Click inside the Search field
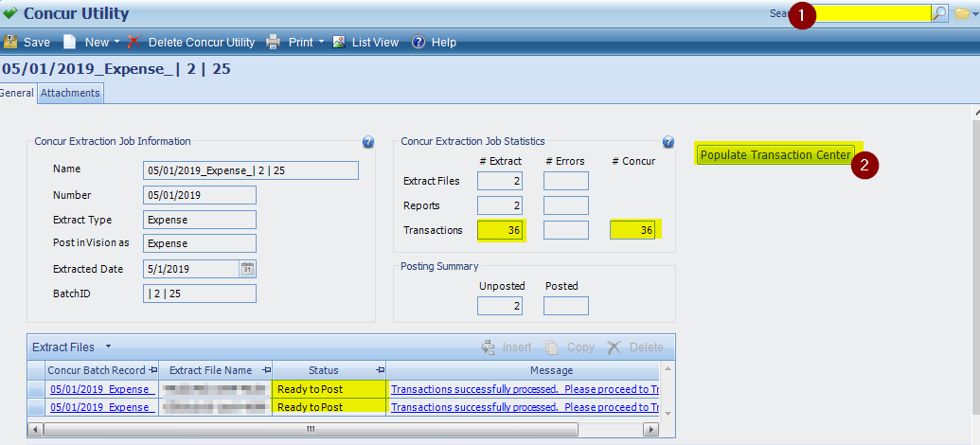Screen dimensions: 980x445 (x=872, y=13)
